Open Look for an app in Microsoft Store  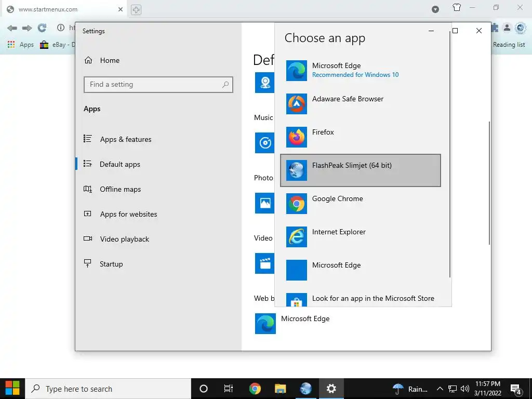[x=361, y=299]
